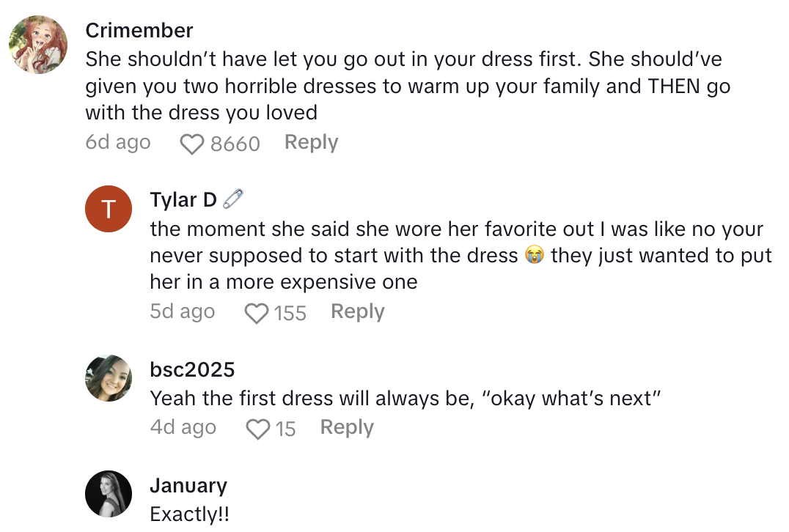Open Tylar D's orange T avatar

pos(109,209)
